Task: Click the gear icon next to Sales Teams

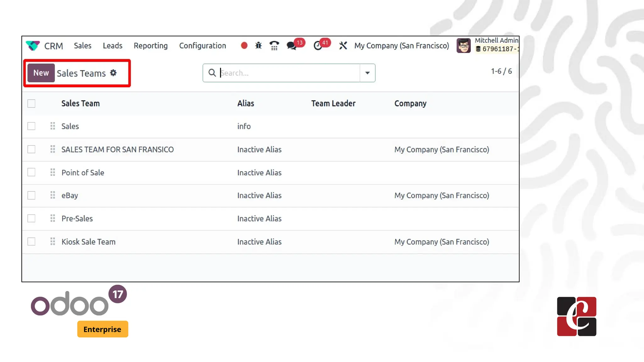Action: pos(113,73)
